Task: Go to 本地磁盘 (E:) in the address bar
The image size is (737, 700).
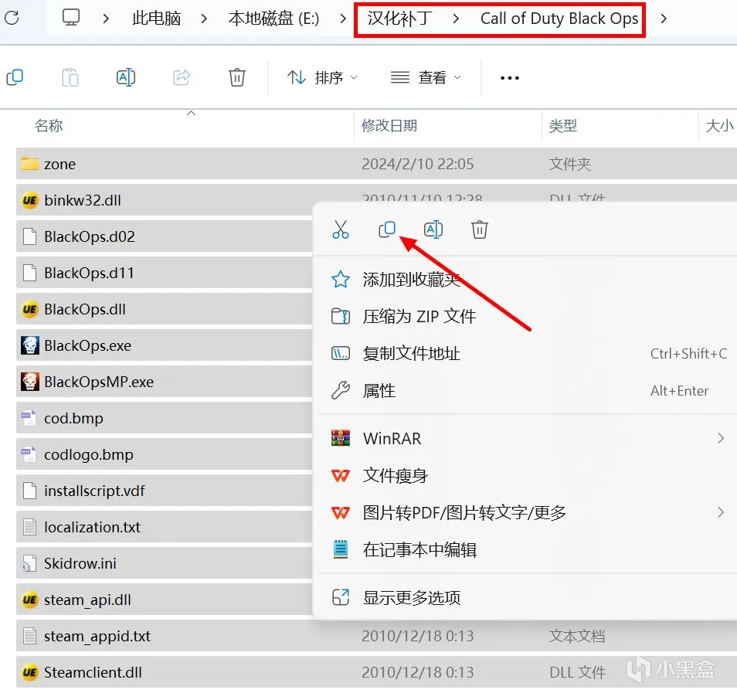Action: click(273, 19)
